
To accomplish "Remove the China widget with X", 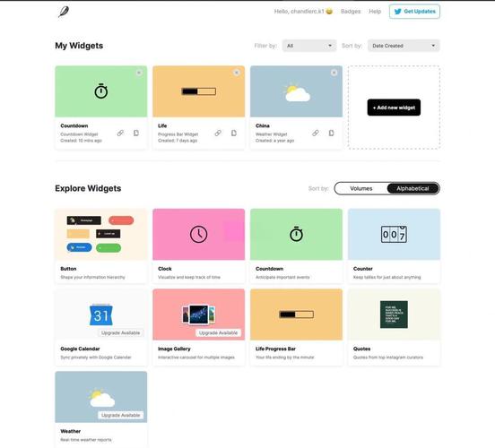I will click(334, 73).
